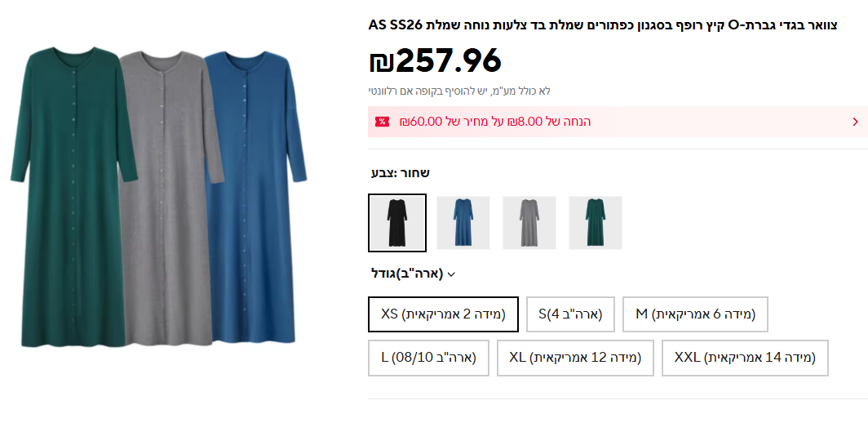Open the ₪8.00 off ₪60.00 promotion text
The width and height of the screenshot is (868, 423).
point(495,122)
